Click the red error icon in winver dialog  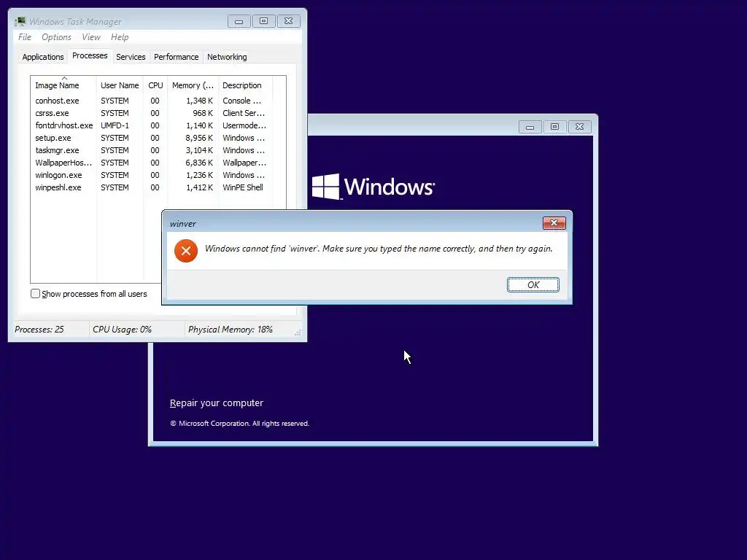pyautogui.click(x=186, y=251)
